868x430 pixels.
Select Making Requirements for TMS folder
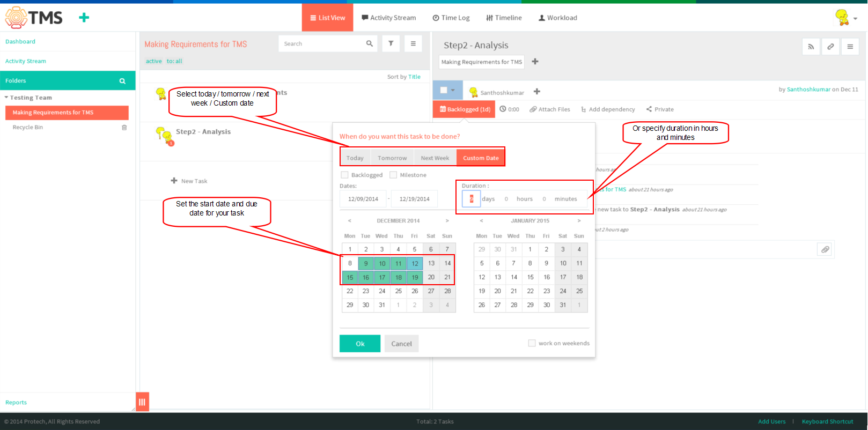coord(67,113)
